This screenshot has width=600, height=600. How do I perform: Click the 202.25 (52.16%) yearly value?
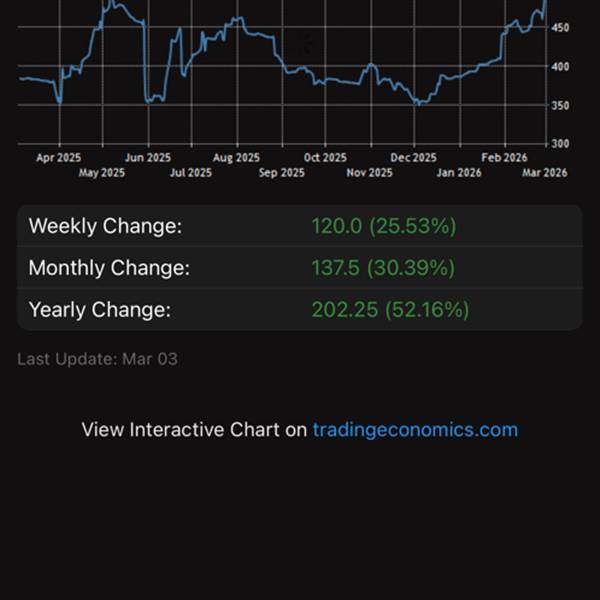[x=390, y=309]
